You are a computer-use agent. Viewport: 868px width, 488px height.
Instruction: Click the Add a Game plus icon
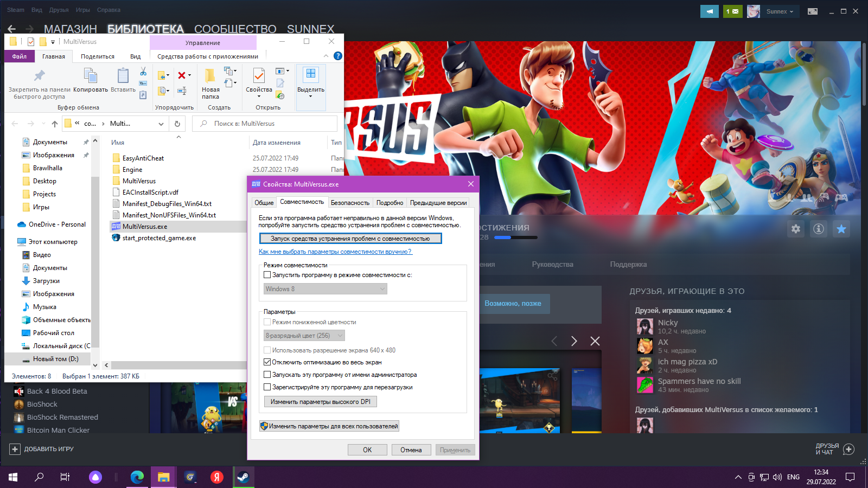(x=15, y=449)
